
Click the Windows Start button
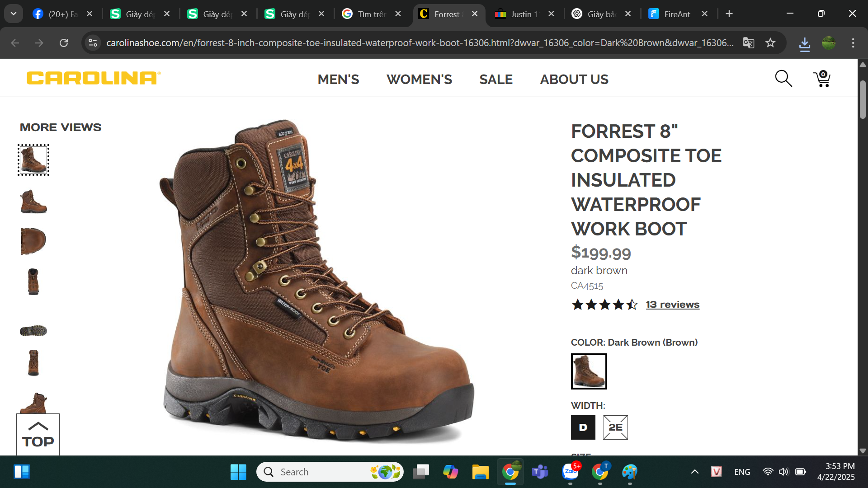click(238, 472)
